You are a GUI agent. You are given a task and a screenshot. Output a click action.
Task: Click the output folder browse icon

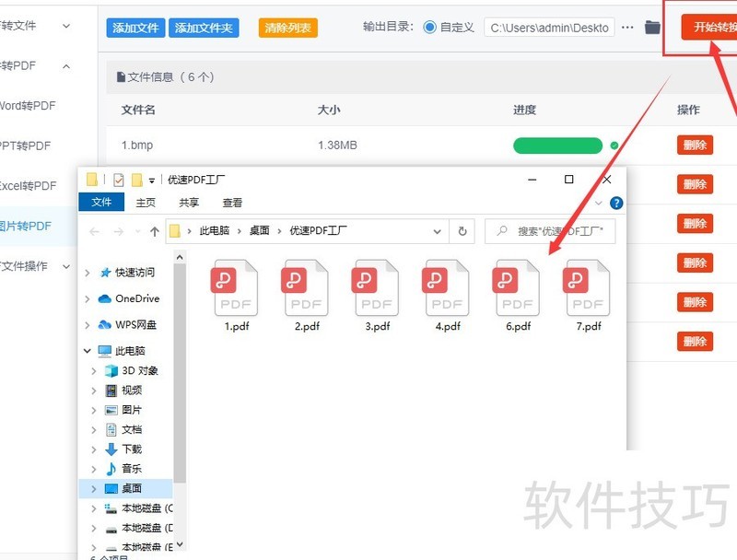click(x=652, y=28)
